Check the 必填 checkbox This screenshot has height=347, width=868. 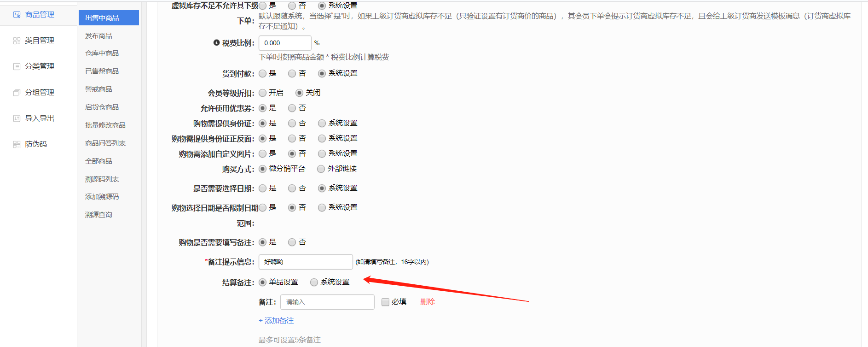tap(385, 302)
